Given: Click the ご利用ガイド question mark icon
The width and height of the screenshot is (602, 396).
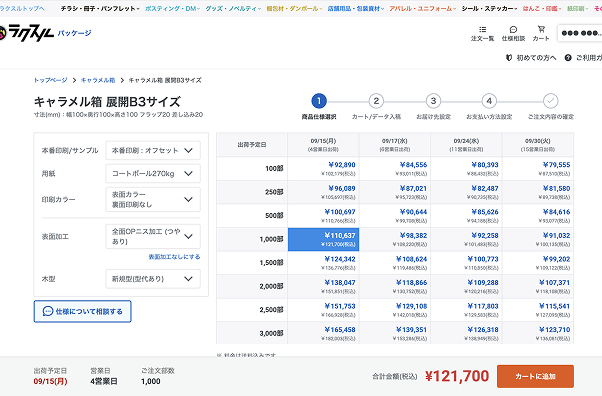Looking at the screenshot, I should click(x=568, y=58).
